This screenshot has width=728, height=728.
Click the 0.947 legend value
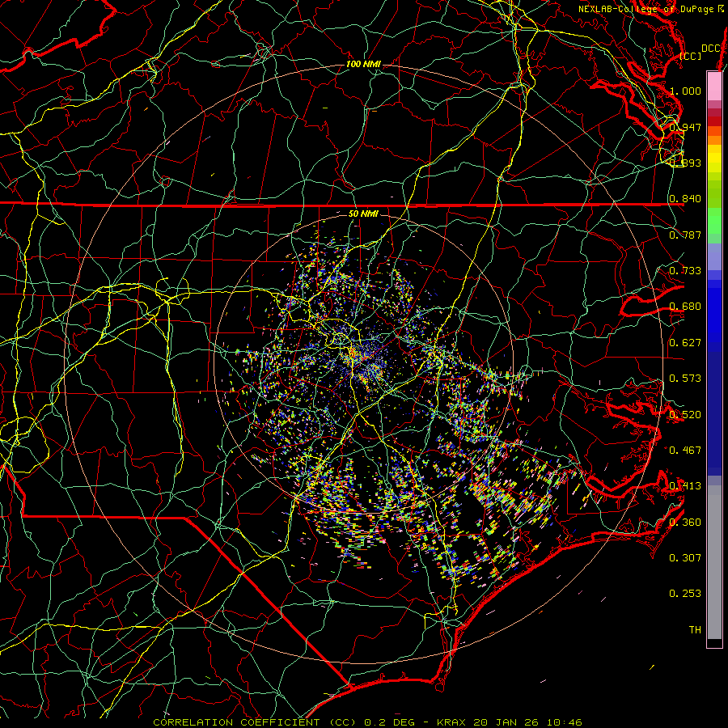(x=685, y=127)
